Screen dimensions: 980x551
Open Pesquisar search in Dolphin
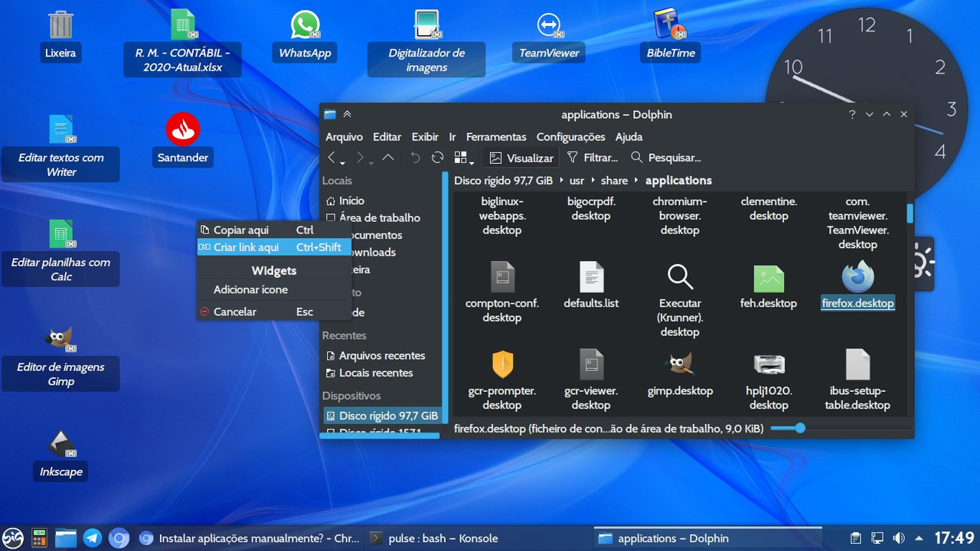pyautogui.click(x=666, y=158)
